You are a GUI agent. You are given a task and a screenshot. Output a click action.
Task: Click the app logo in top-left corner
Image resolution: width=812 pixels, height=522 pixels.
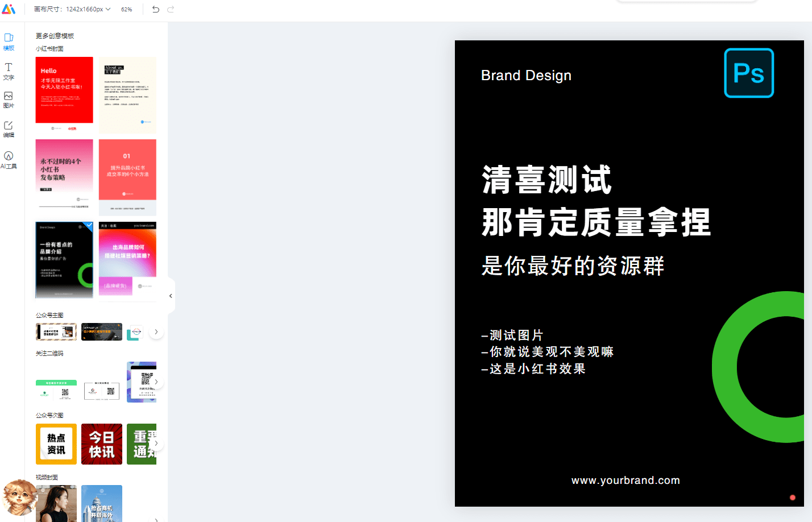tap(10, 9)
